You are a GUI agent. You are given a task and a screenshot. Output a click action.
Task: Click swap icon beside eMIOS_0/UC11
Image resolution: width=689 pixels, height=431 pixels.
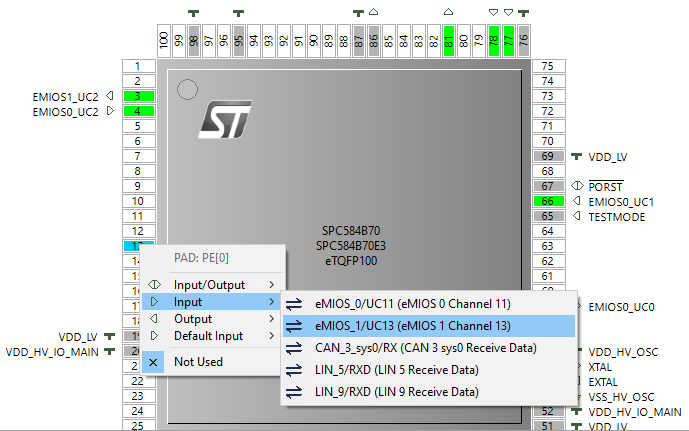point(294,304)
